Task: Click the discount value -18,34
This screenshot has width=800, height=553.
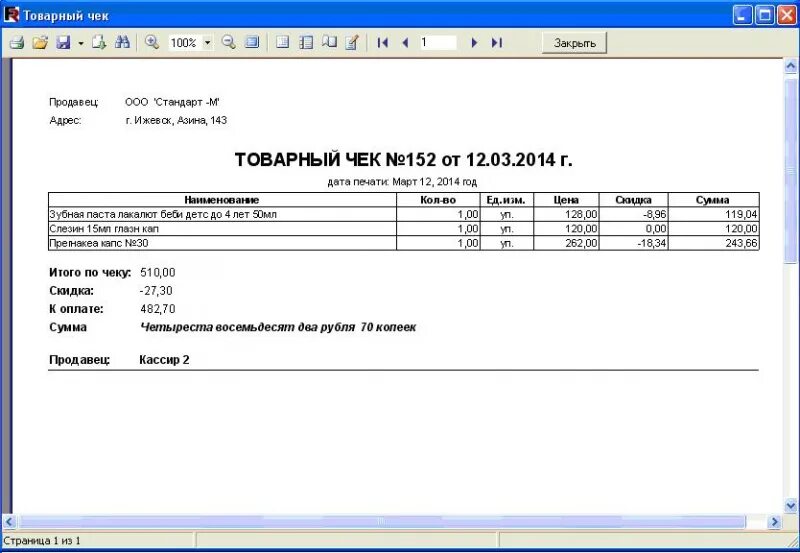Action: (652, 243)
